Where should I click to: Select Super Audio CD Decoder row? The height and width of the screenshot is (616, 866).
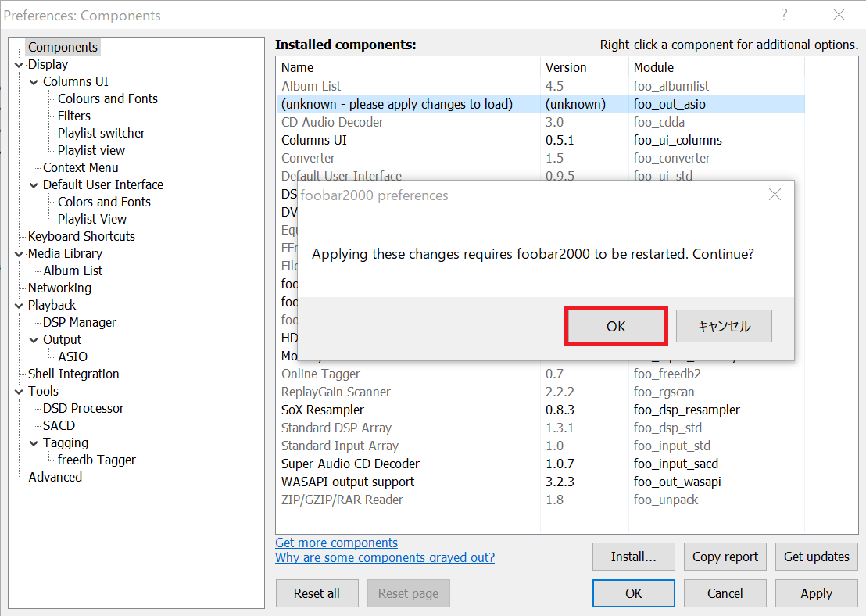click(541, 464)
